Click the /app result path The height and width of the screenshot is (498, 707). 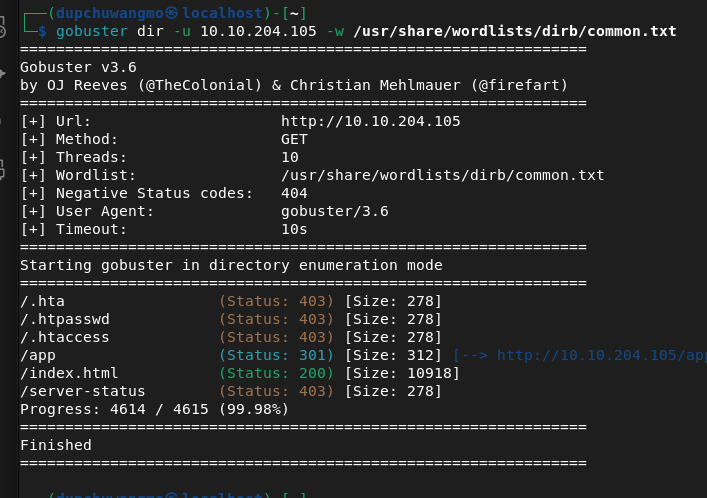point(38,355)
